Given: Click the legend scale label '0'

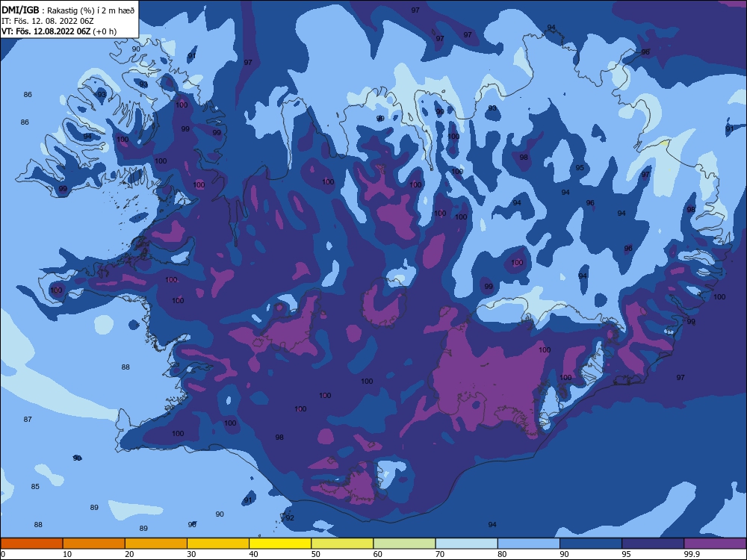Looking at the screenshot, I should click(x=3, y=554).
